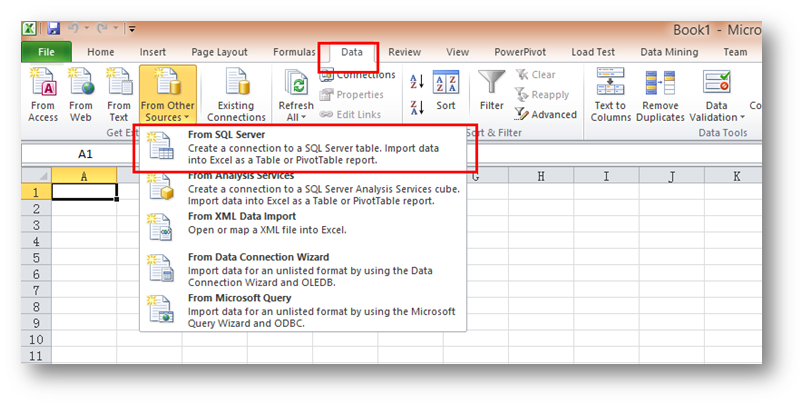Screen dimensions: 804x406
Task: Open the Undo history dropdown arrow
Action: (87, 29)
